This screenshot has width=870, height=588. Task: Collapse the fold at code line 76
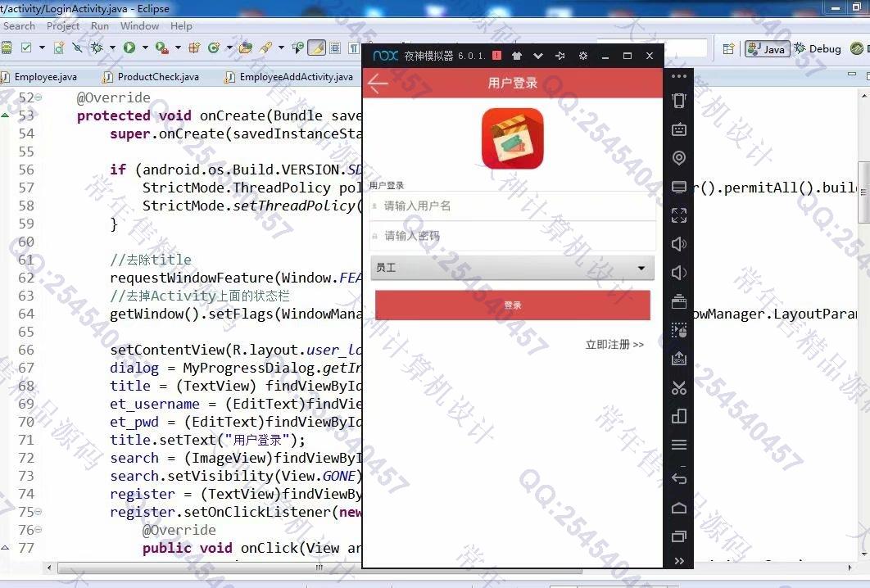tap(39, 530)
